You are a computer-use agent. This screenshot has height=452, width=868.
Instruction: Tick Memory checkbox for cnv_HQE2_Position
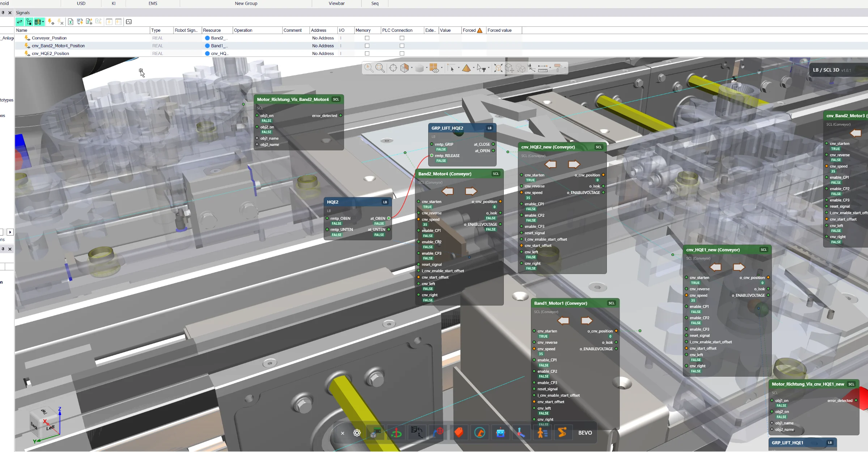point(367,54)
